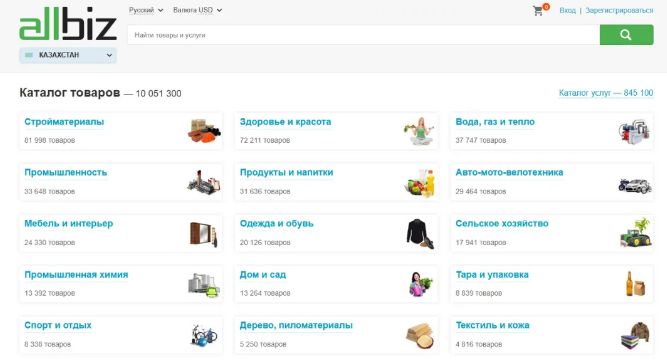This screenshot has height=363, width=667.
Task: Open the Каталог услуг link
Action: point(606,93)
